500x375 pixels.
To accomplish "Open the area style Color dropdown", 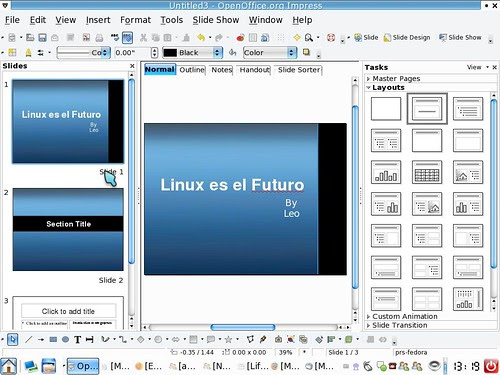I will tap(292, 53).
